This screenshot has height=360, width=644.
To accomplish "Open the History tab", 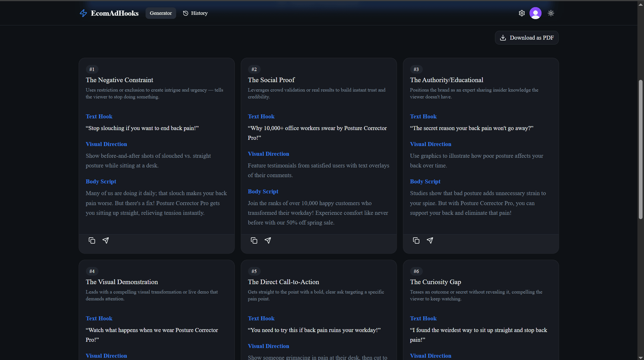I will coord(195,13).
